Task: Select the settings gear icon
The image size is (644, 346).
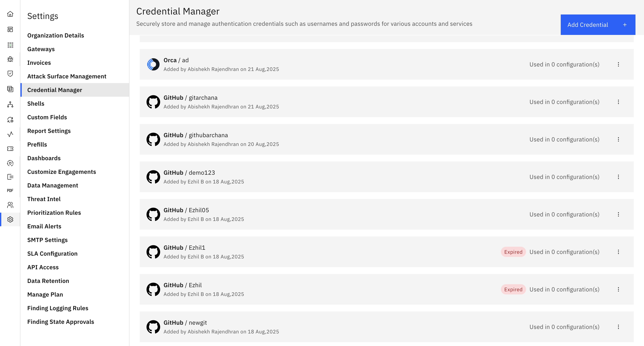Action: [x=10, y=219]
